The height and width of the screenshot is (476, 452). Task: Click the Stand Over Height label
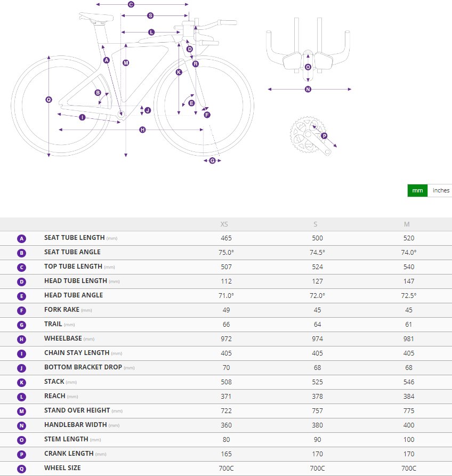pos(77,410)
